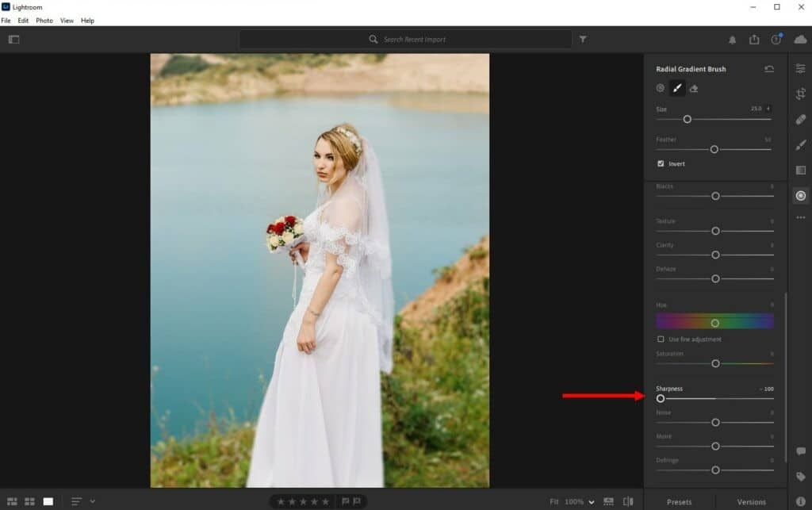Click the Presets button

click(679, 501)
